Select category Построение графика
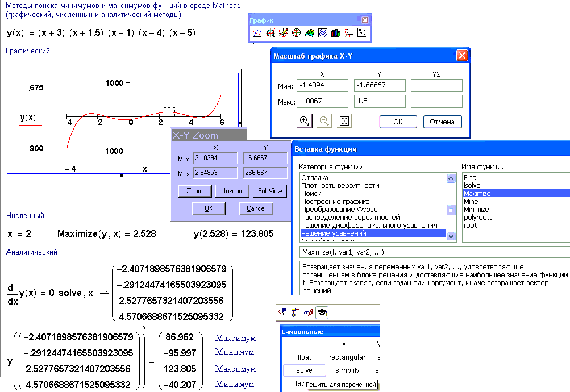 (373, 202)
